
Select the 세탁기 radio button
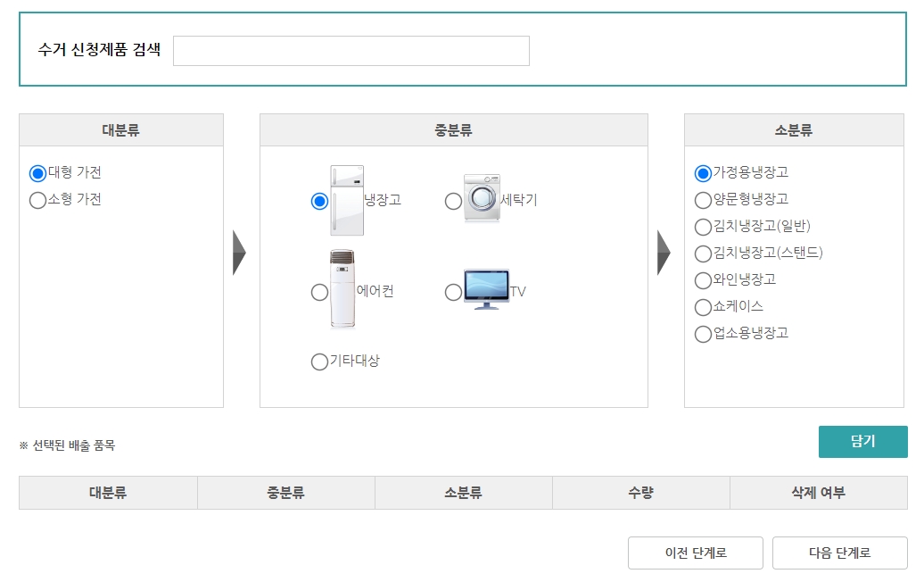pos(453,201)
